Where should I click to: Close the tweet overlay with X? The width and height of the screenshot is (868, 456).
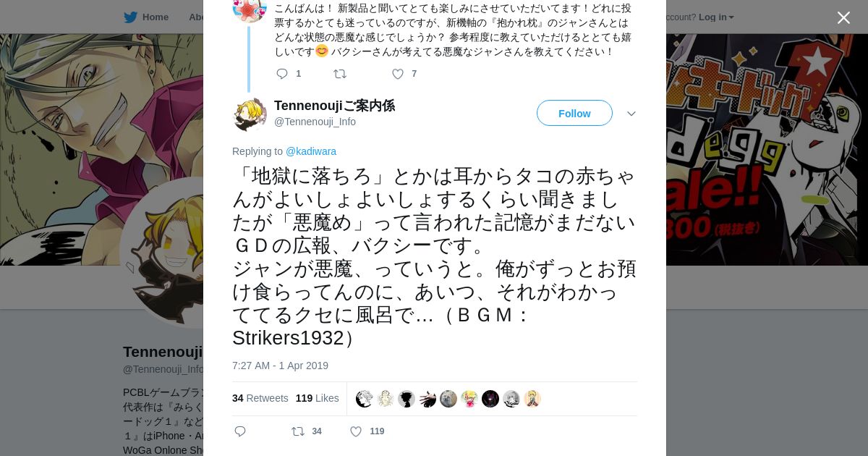click(x=843, y=18)
